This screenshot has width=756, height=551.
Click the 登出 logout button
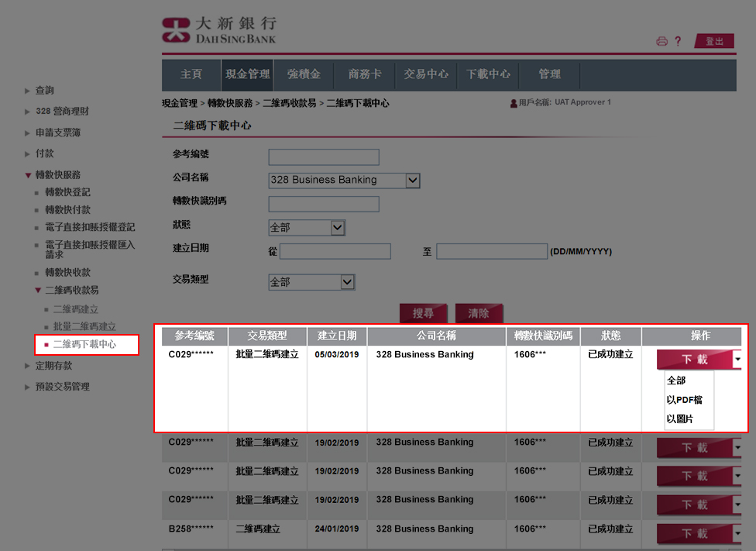coord(714,41)
